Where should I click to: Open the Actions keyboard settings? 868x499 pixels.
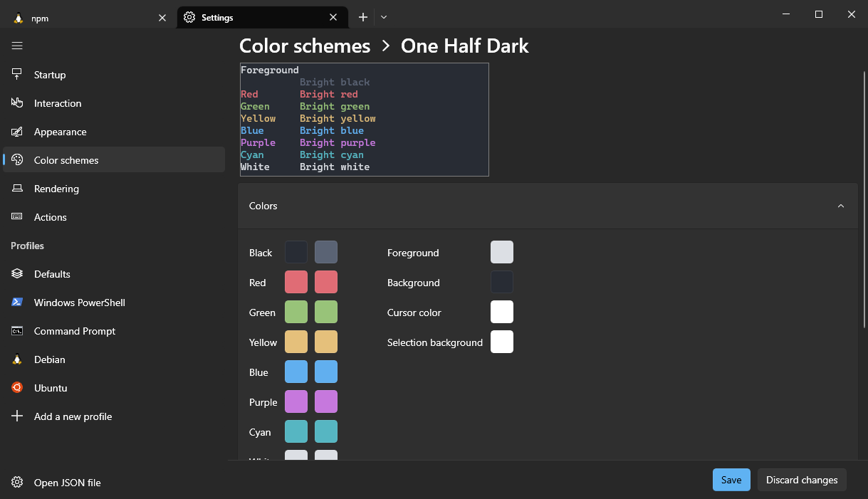(50, 217)
